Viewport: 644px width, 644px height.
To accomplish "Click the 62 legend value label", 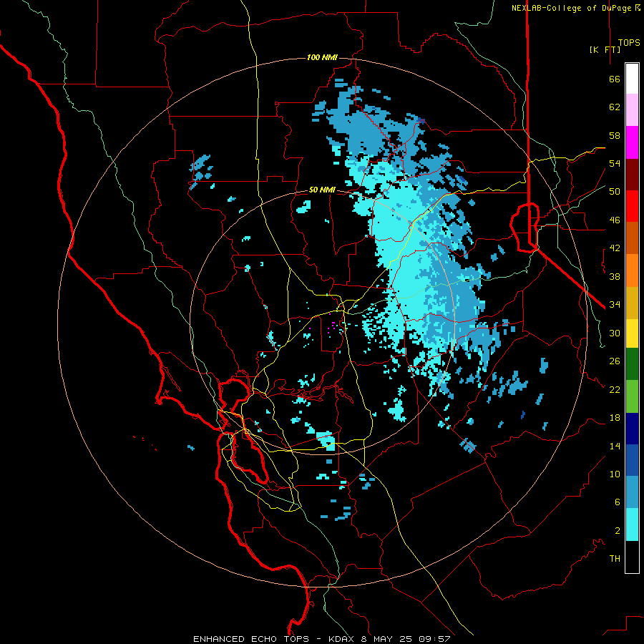I will pyautogui.click(x=615, y=107).
